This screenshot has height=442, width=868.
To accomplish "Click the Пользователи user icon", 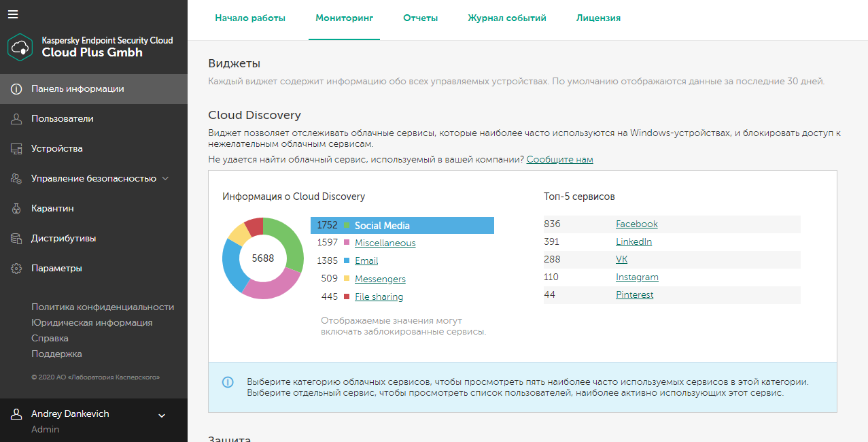I will [x=16, y=119].
